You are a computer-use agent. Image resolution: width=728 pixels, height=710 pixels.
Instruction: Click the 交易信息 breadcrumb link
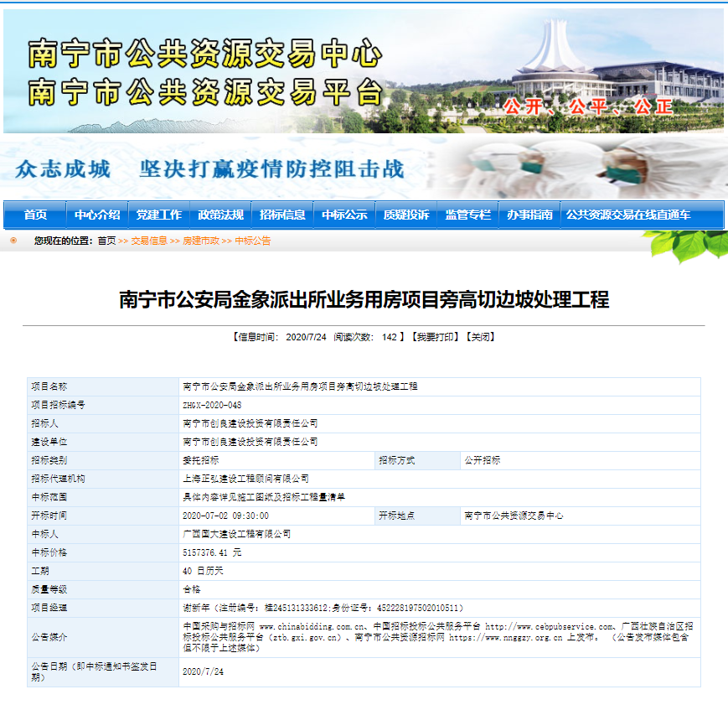(149, 241)
